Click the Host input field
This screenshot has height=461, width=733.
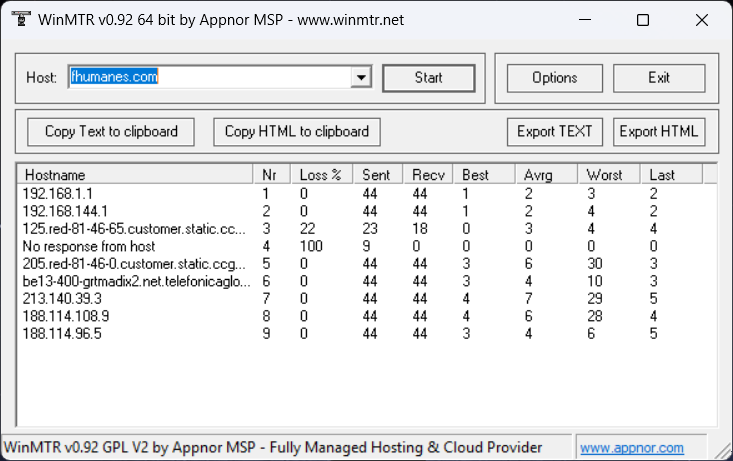(209, 78)
